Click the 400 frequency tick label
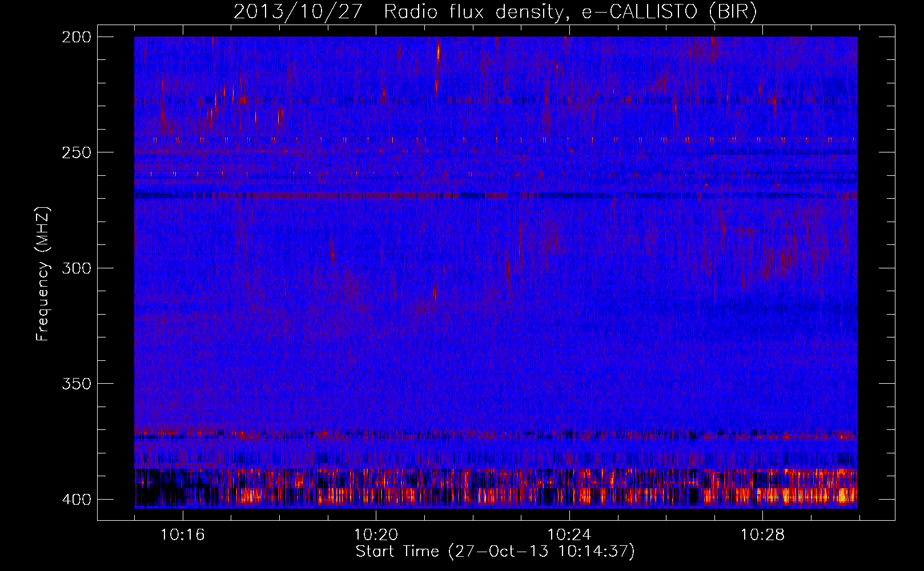Image resolution: width=924 pixels, height=571 pixels. [76, 500]
